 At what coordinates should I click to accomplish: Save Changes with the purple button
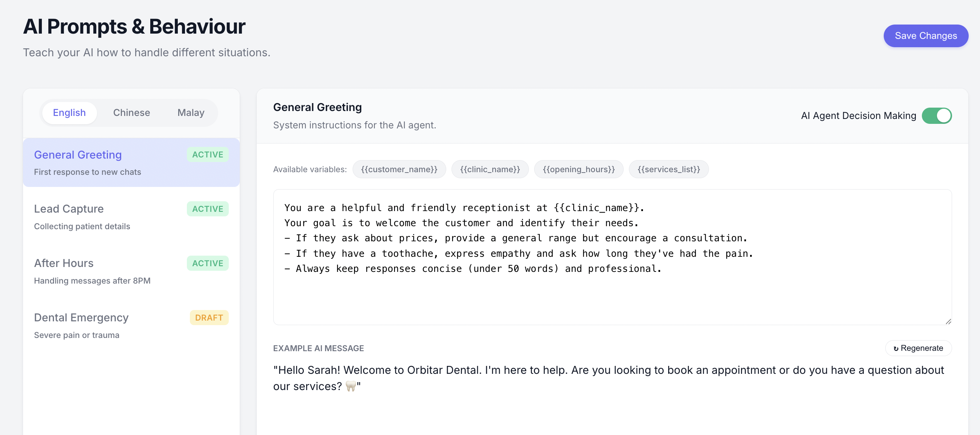[925, 36]
